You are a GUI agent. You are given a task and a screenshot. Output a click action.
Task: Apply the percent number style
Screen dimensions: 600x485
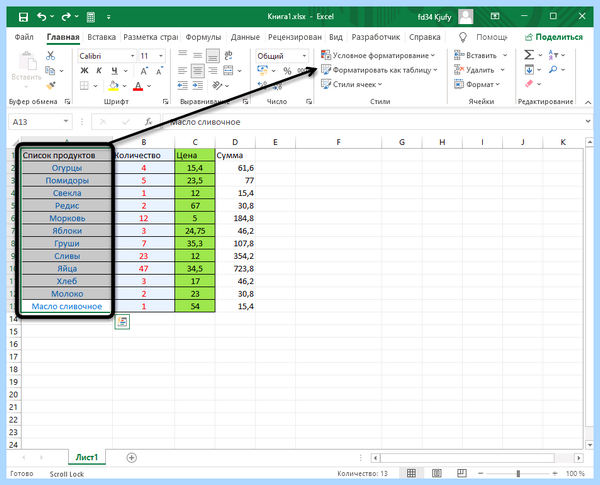click(x=287, y=71)
